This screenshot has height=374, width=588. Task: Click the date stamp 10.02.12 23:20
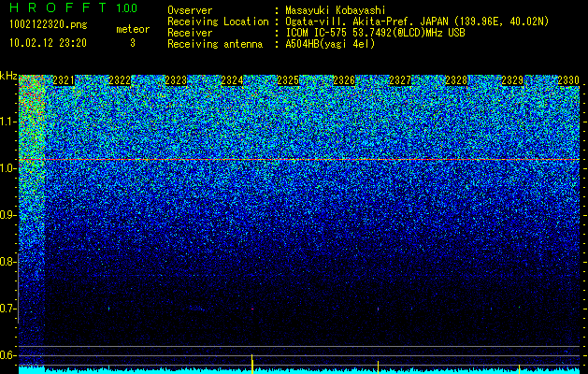[48, 43]
